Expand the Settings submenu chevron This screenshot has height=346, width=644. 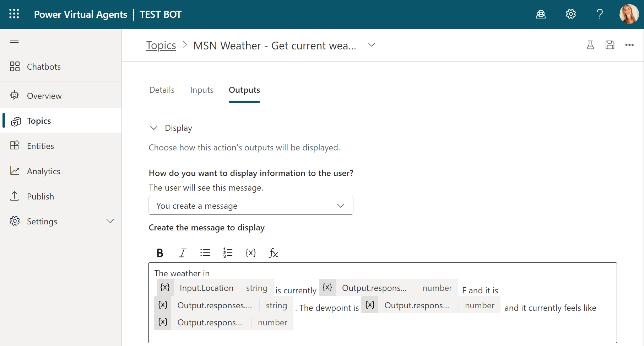pos(110,221)
